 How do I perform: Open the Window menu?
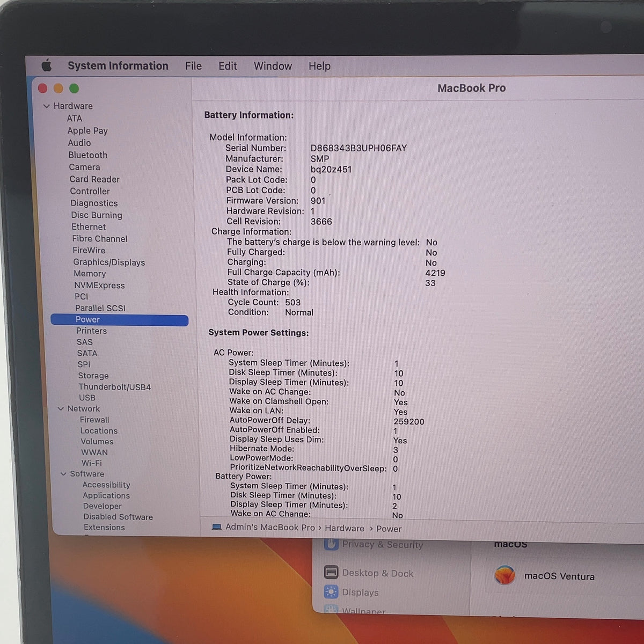click(273, 66)
